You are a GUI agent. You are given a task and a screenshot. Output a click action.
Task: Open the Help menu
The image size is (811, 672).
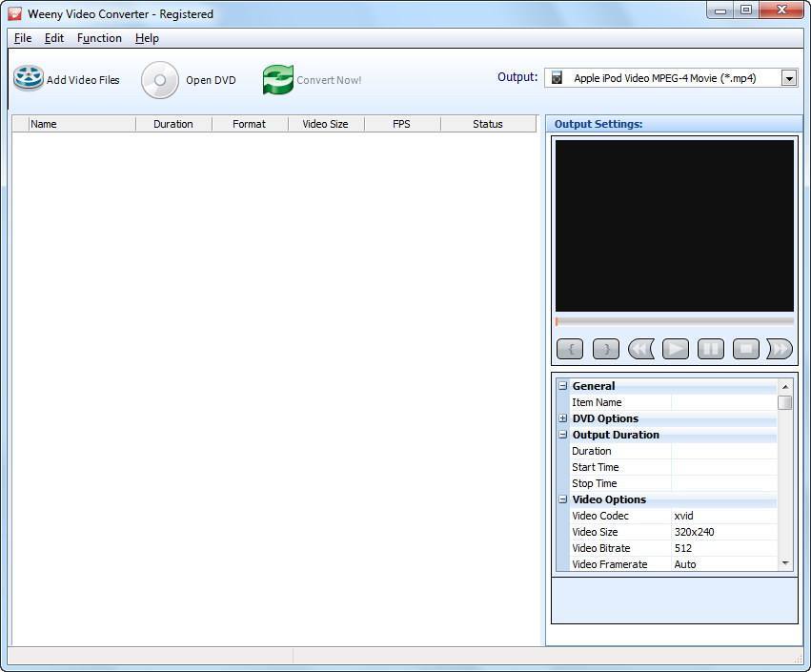[147, 38]
